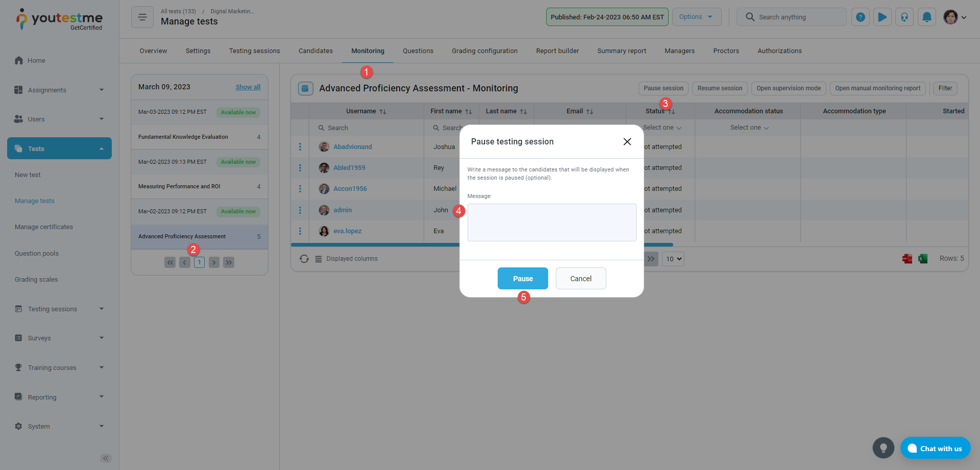The width and height of the screenshot is (980, 470).
Task: Open the lightbulb tips icon
Action: coord(883,448)
